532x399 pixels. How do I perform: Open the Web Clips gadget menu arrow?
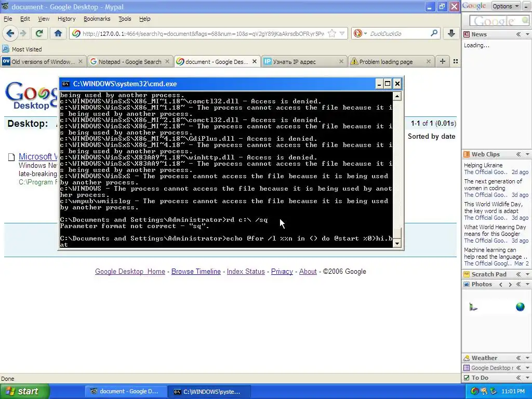coord(527,154)
